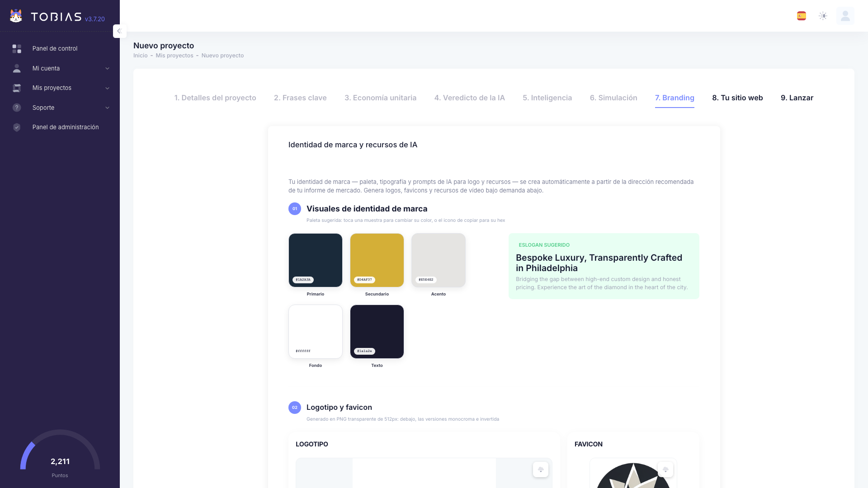Expand the Mi cuenta chevron
The height and width of the screenshot is (488, 868).
tap(107, 69)
